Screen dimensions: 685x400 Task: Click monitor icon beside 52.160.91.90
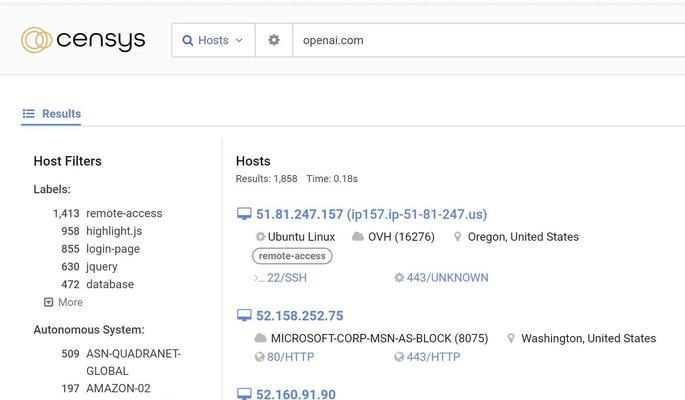click(x=244, y=394)
